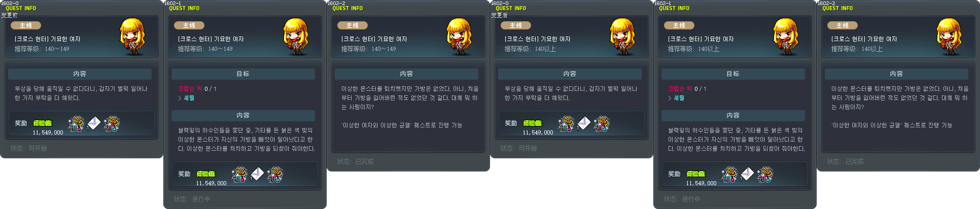
Task: Open the 세릴 NPC link in the 140~149 进行中 quest
Action: coord(189,98)
